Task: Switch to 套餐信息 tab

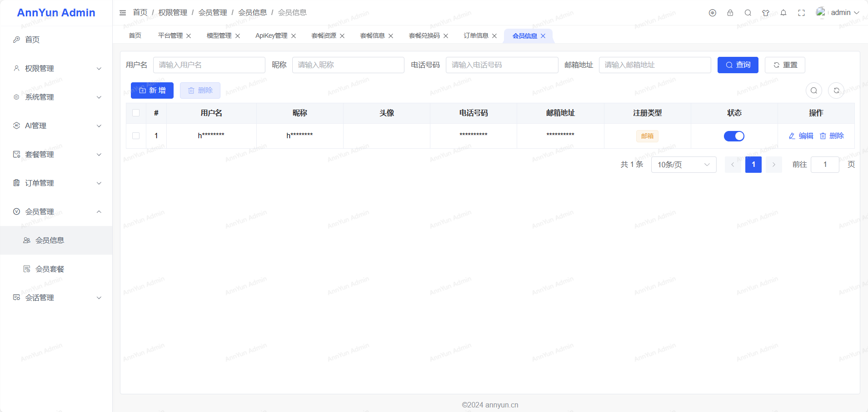Action: [372, 36]
